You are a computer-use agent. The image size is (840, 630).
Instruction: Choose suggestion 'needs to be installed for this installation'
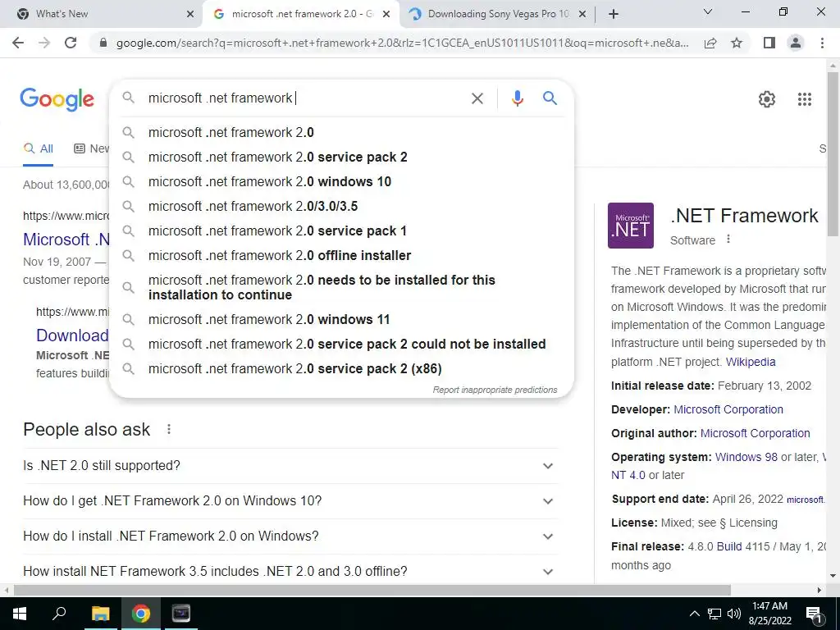point(341,288)
